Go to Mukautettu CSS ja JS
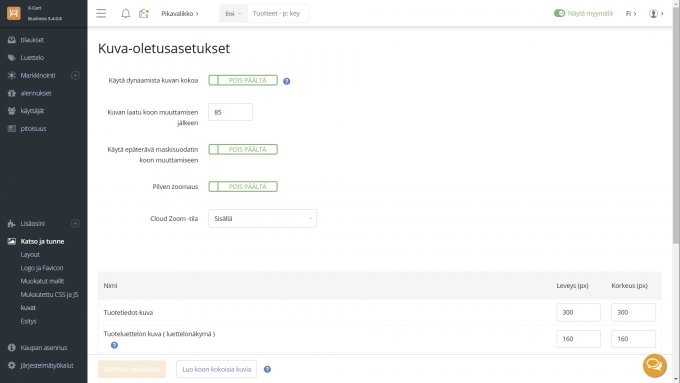680x383 pixels. pyautogui.click(x=49, y=295)
